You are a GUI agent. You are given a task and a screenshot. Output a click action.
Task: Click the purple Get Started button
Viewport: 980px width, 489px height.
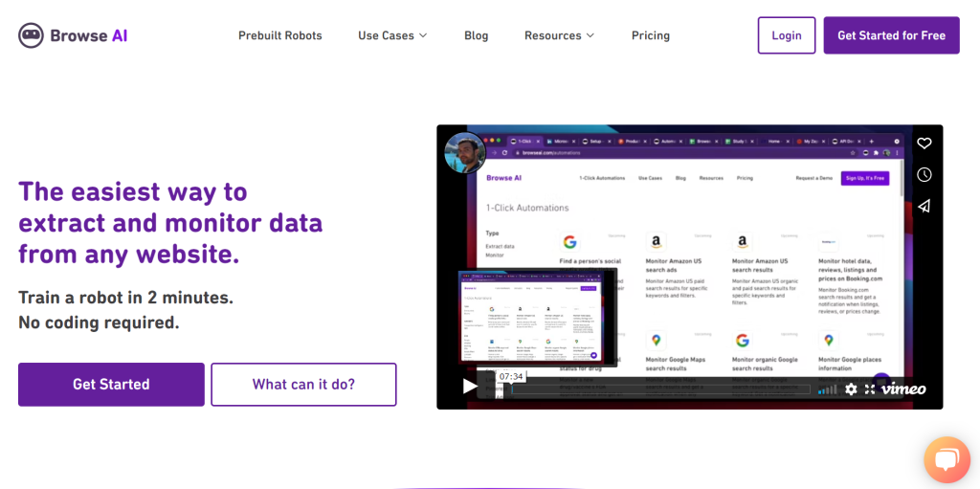tap(111, 384)
